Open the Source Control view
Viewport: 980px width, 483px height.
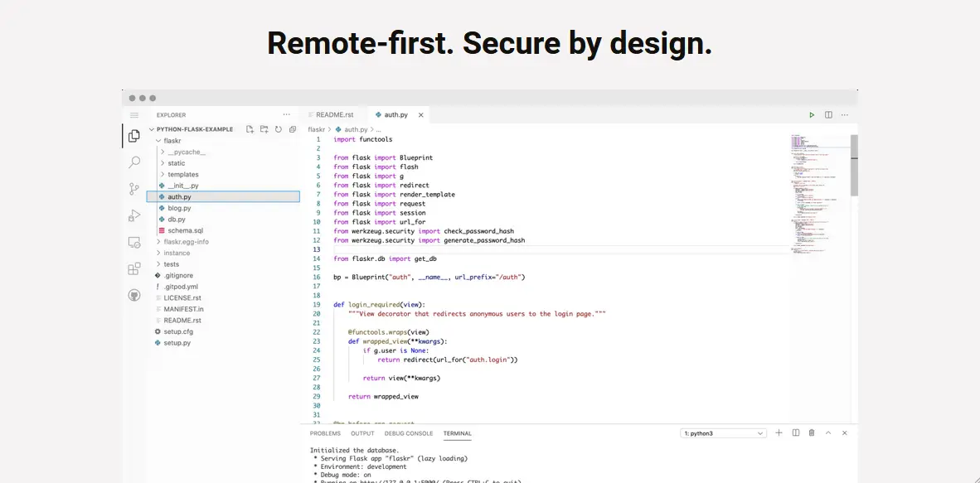[x=134, y=189]
